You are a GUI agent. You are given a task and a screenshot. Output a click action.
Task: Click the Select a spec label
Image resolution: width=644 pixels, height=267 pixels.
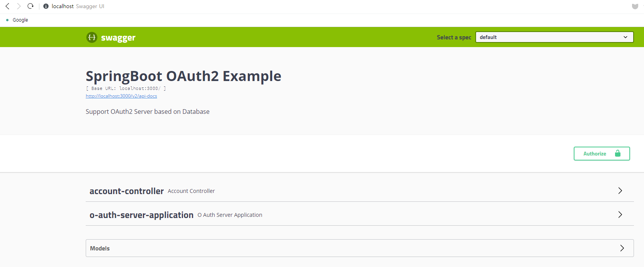[454, 37]
